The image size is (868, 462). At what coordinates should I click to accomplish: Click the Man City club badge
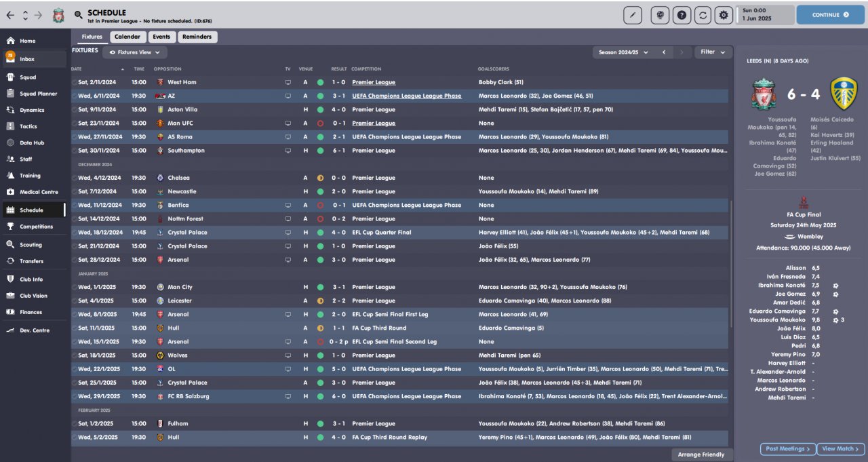pos(160,287)
